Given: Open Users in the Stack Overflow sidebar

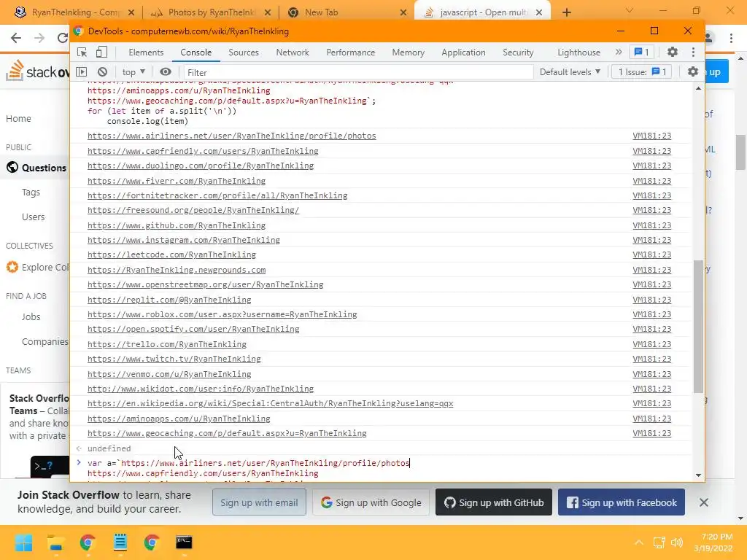Looking at the screenshot, I should click(34, 217).
